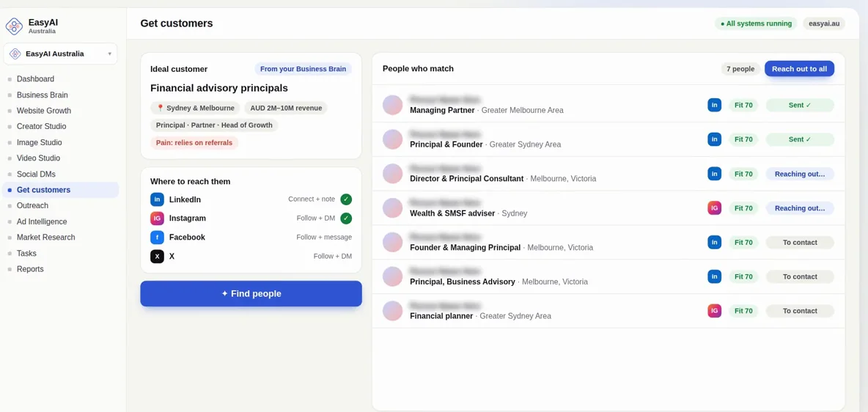Click avatar of the Managing Partner
This screenshot has height=412, width=868.
click(392, 106)
